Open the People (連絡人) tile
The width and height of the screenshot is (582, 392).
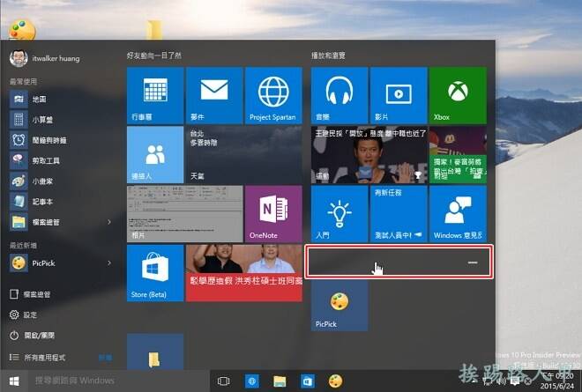[155, 155]
